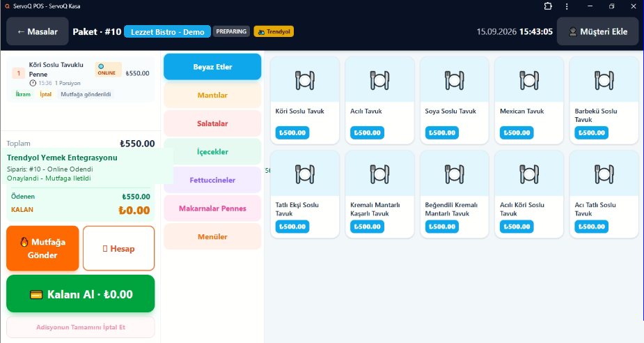
Task: Click the PREPARING status badge
Action: (x=231, y=31)
